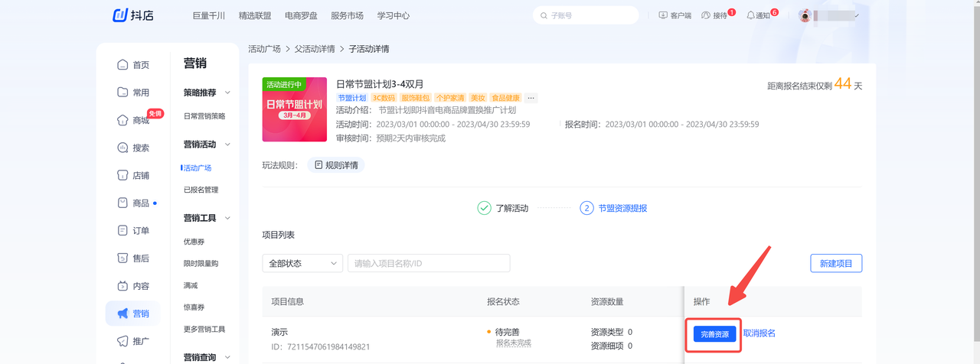Open 售后 in the sidebar

(133, 258)
